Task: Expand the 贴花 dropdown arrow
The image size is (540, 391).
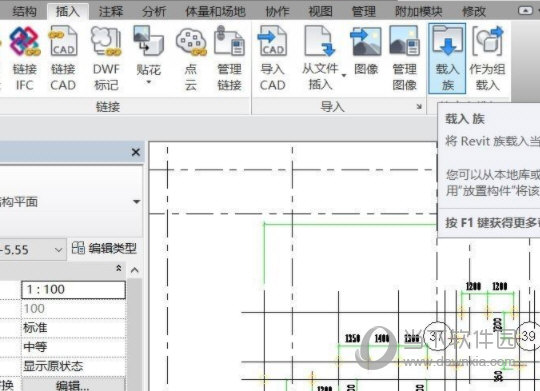Action: (x=149, y=82)
